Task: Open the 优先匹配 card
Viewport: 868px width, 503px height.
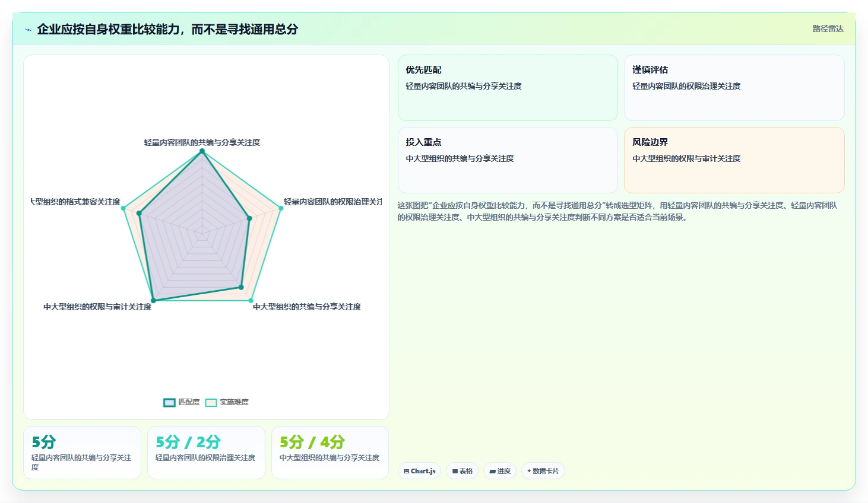Action: coord(508,88)
